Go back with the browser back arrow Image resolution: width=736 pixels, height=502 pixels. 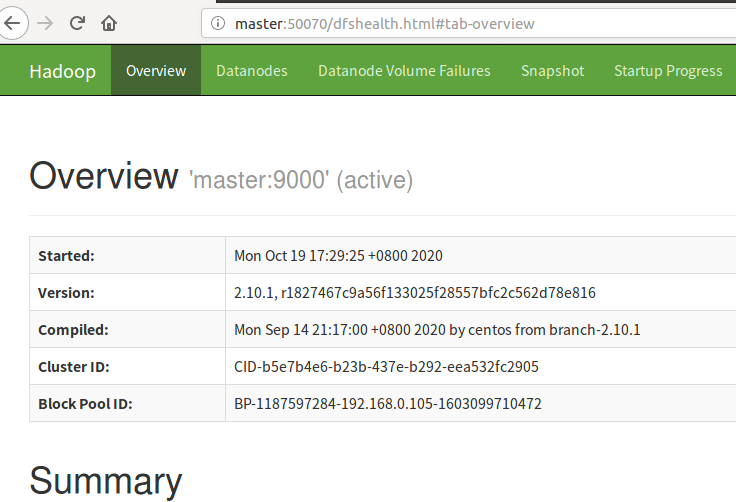click(12, 23)
